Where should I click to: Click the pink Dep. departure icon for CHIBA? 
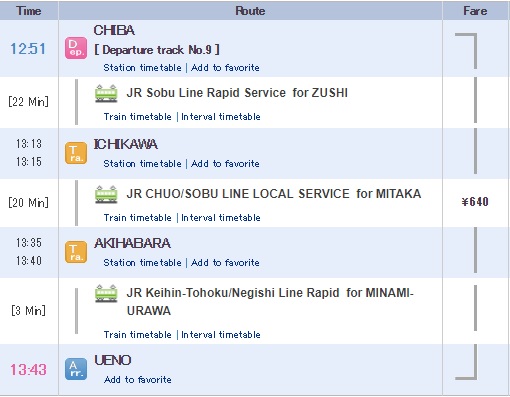pyautogui.click(x=76, y=48)
